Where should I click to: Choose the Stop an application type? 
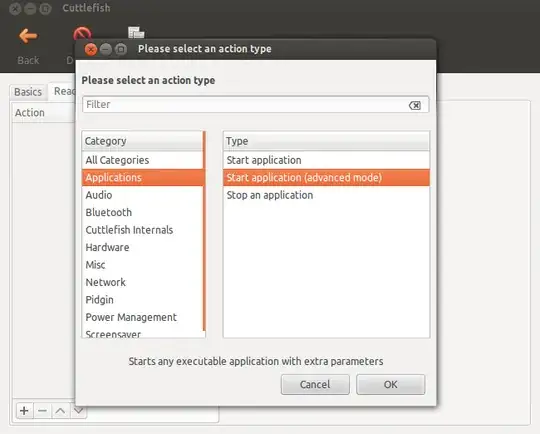(326, 195)
